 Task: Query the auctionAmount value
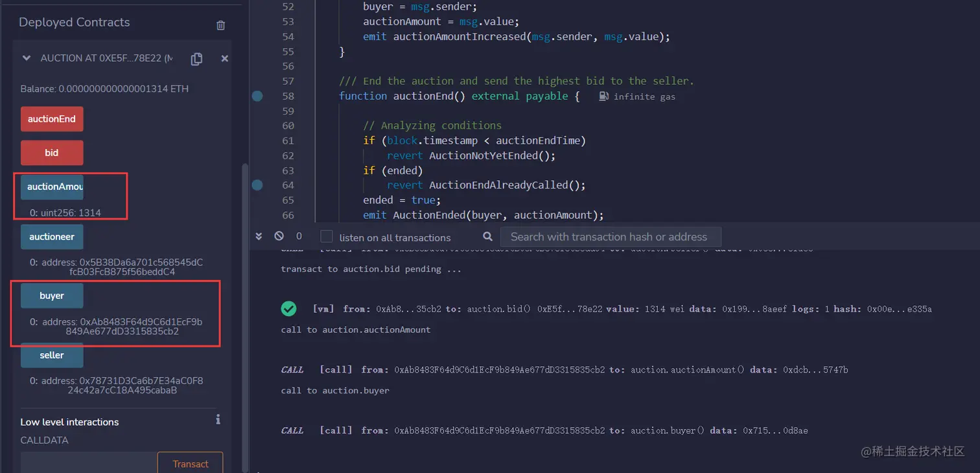pyautogui.click(x=51, y=187)
